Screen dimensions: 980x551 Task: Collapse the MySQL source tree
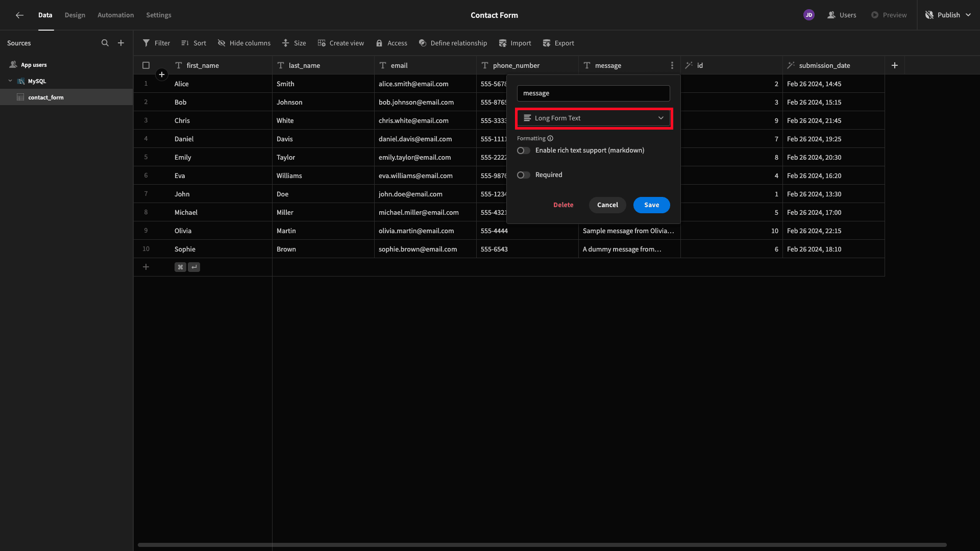(x=10, y=81)
